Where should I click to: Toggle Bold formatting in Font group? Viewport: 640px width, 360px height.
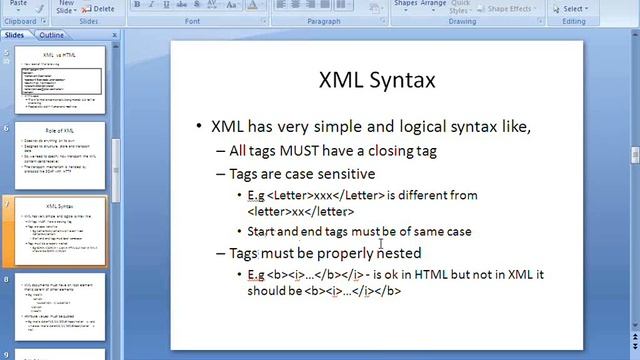click(137, 4)
